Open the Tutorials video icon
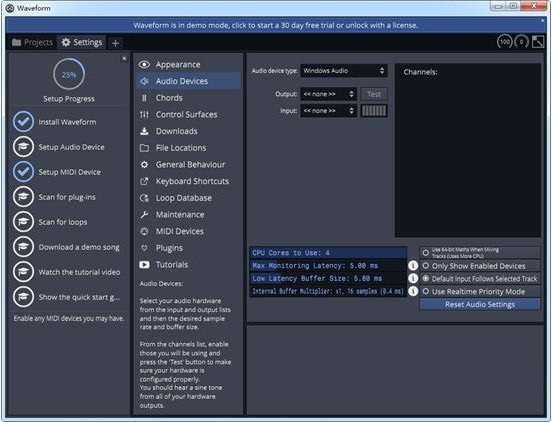552x422 pixels. coord(144,265)
